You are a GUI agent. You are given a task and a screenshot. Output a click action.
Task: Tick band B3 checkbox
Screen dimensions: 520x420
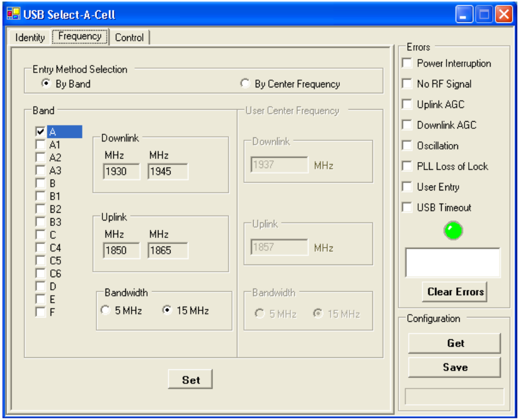[x=40, y=222]
